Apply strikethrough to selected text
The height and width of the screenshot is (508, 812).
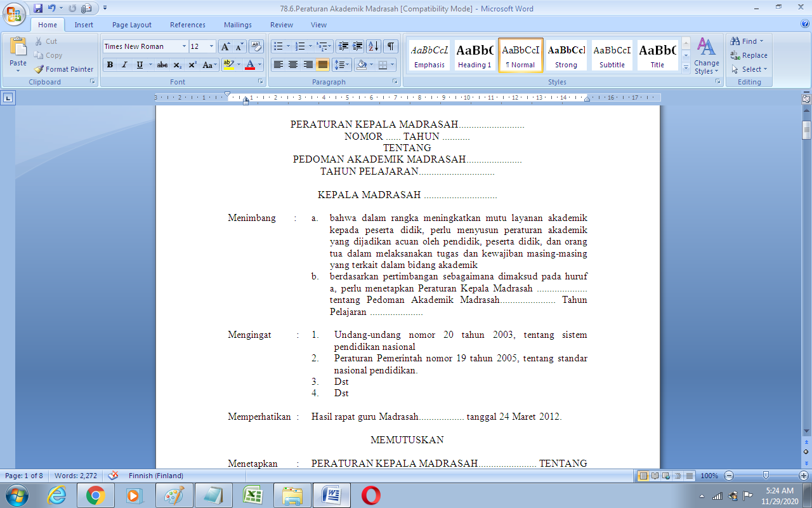[x=161, y=65]
